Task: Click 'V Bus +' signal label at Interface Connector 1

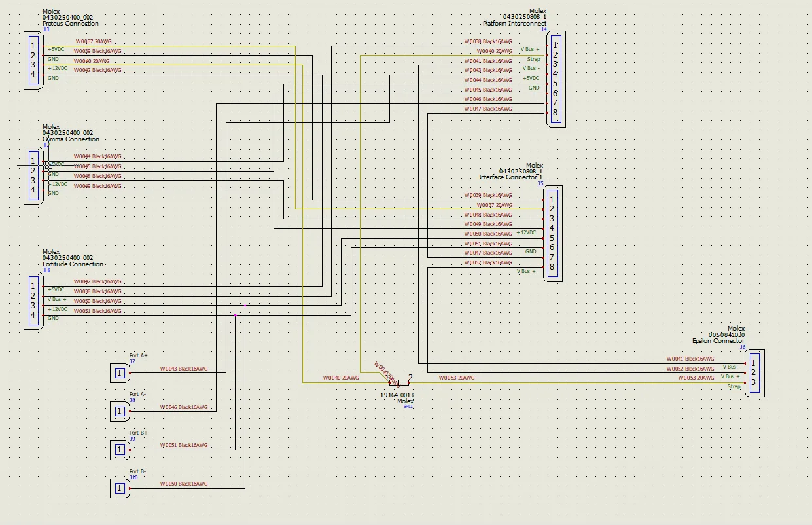Action: coord(526,271)
